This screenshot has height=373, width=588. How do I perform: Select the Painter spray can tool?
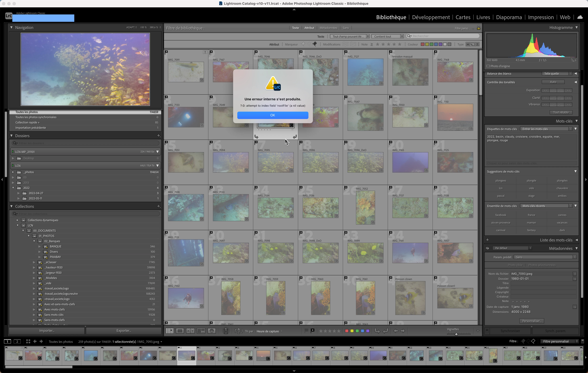[x=226, y=331]
